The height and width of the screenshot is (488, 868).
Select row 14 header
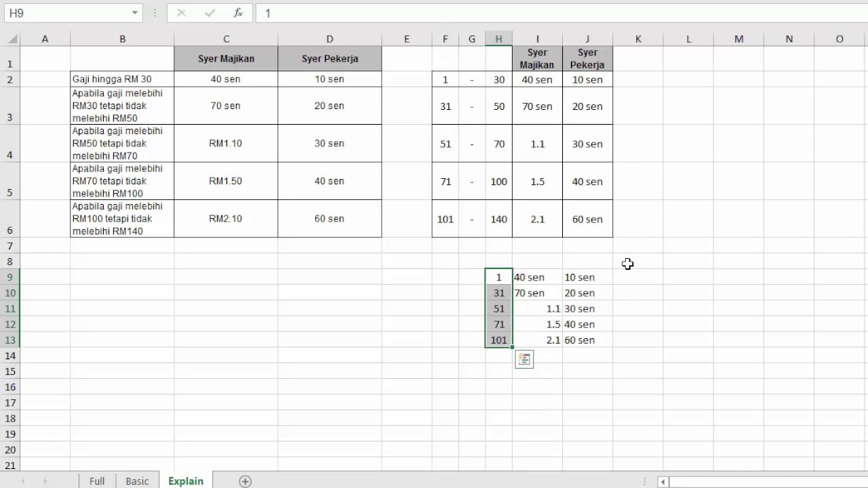tap(10, 356)
